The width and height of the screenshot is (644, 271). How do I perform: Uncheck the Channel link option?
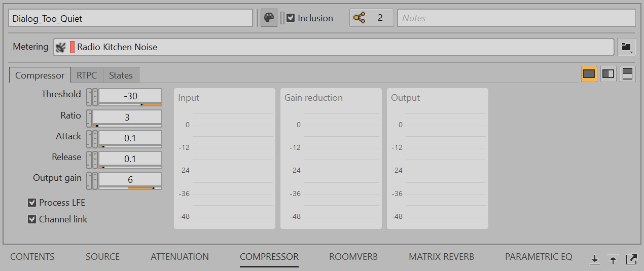[x=32, y=219]
